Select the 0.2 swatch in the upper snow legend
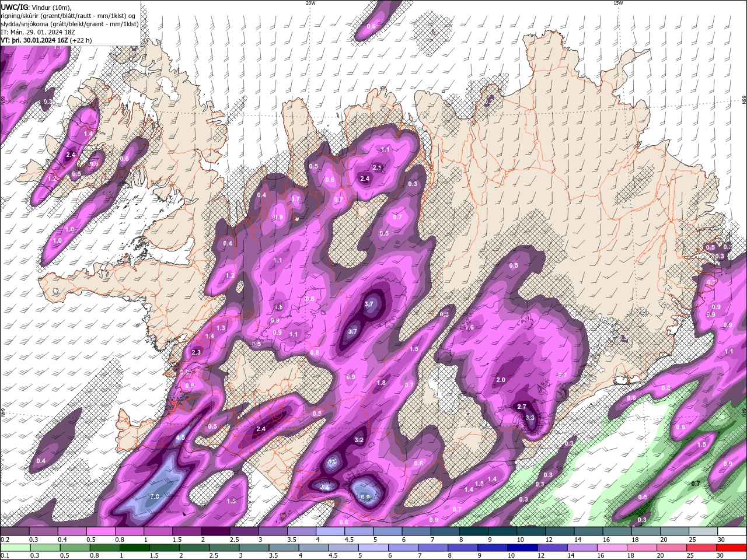Screen dimensions: 747x560 (15, 531)
